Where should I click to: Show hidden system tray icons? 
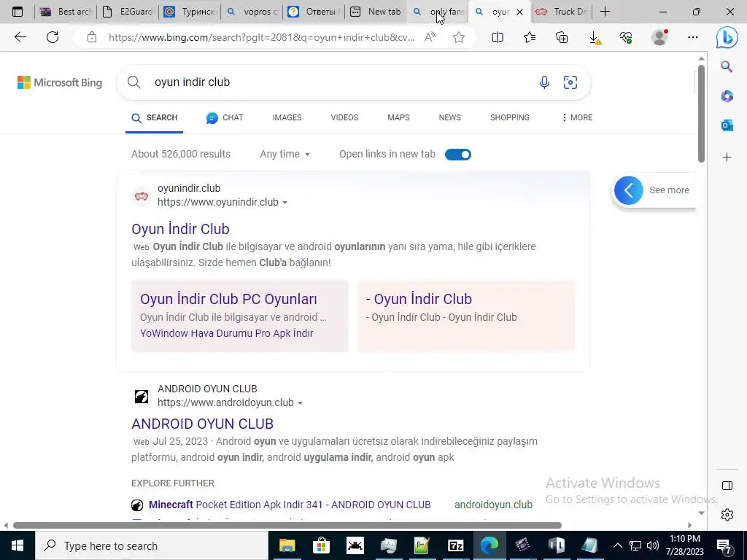(617, 545)
